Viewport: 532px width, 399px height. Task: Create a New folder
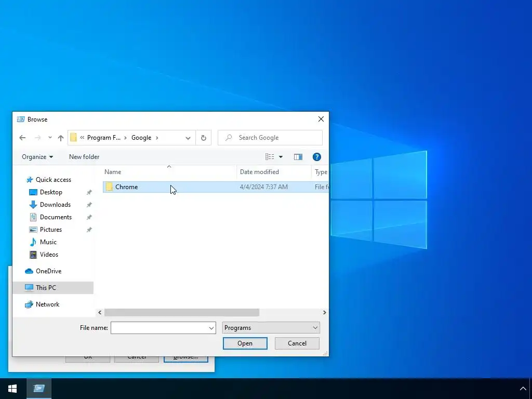pos(84,157)
